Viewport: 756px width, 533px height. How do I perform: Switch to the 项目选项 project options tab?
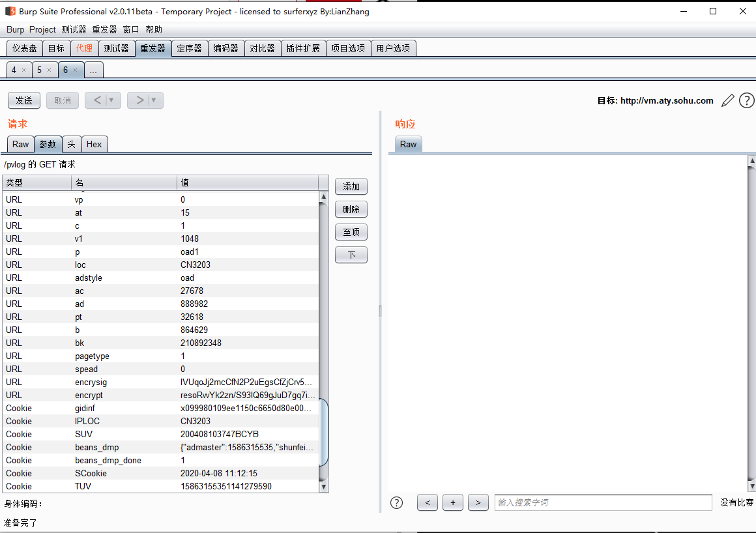pyautogui.click(x=348, y=48)
